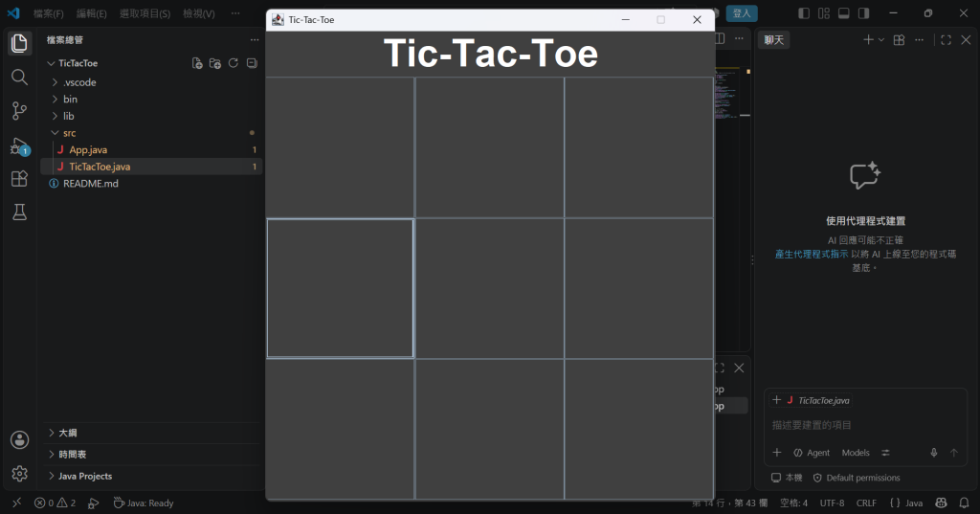Open explorer panel more actions ellipsis
This screenshot has height=514, width=980.
255,40
